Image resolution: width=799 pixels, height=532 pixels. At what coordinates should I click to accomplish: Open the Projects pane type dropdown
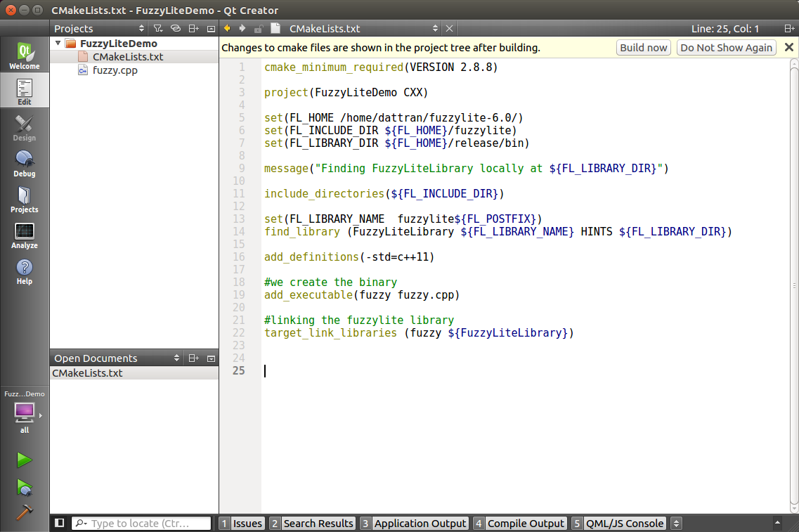tap(99, 29)
